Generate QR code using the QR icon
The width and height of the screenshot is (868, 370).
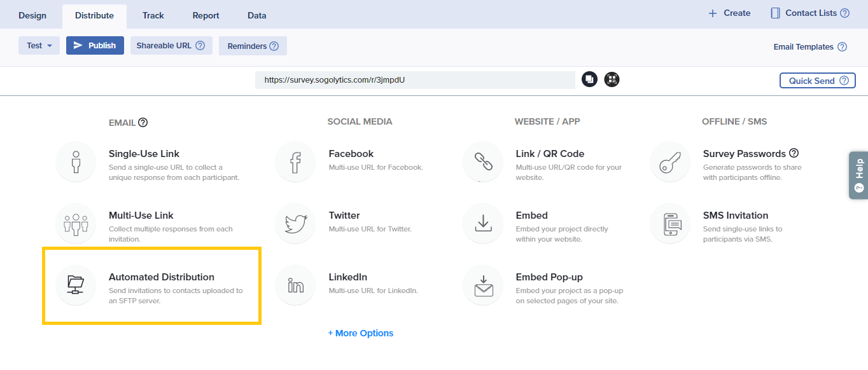[x=612, y=79]
